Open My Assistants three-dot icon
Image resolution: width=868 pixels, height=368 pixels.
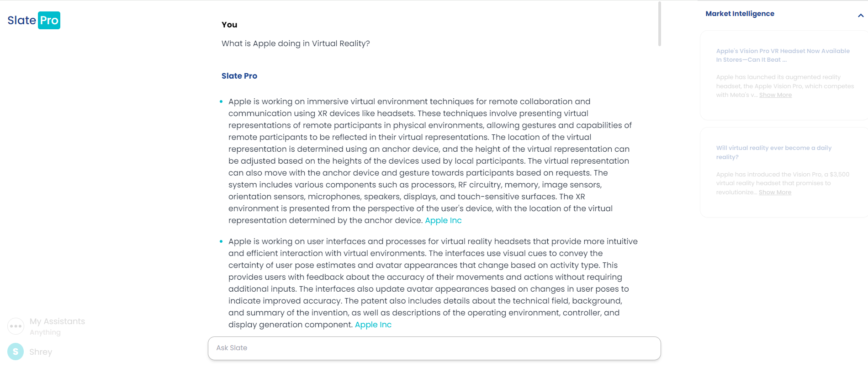(16, 326)
